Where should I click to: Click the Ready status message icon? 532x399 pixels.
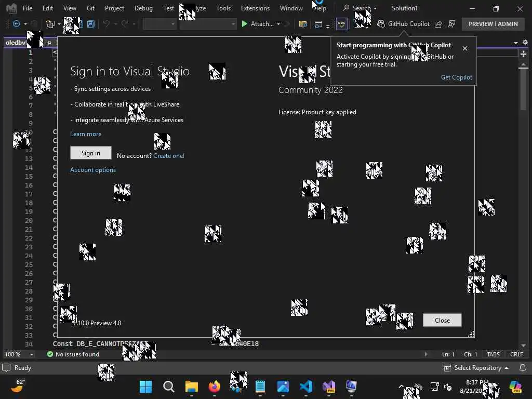6,368
